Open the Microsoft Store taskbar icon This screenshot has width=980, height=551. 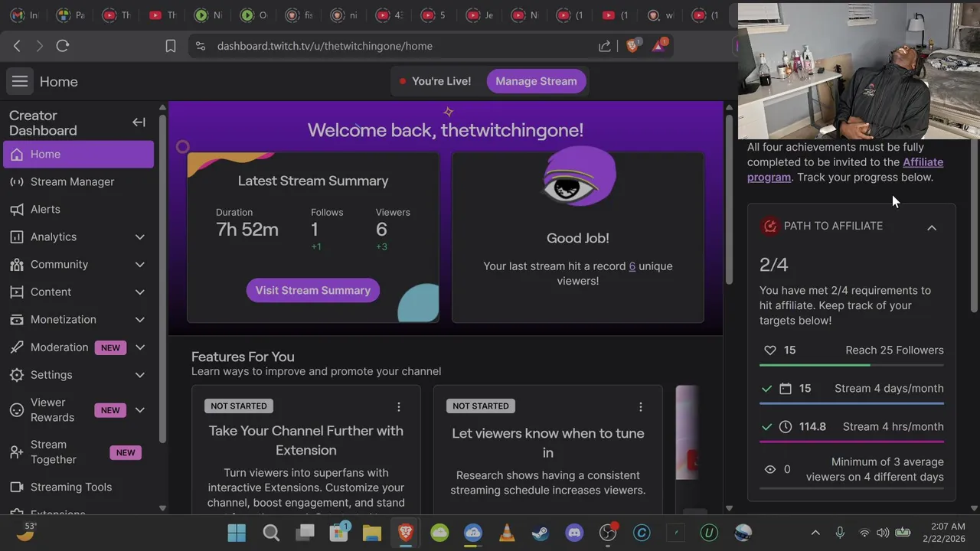(x=338, y=533)
